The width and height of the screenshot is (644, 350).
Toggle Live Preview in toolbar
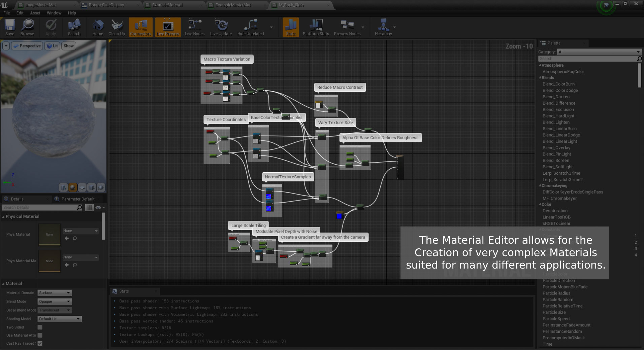click(168, 27)
